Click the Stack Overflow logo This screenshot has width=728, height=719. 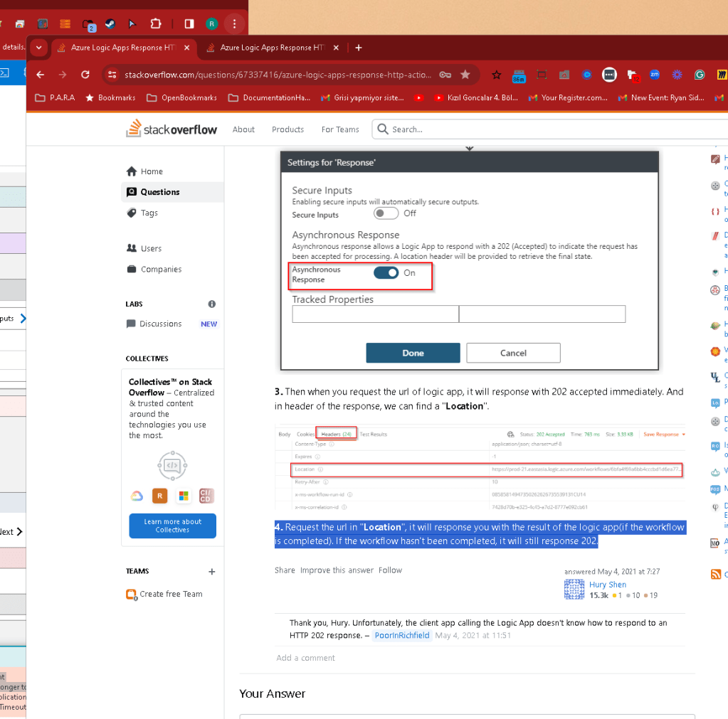[172, 129]
